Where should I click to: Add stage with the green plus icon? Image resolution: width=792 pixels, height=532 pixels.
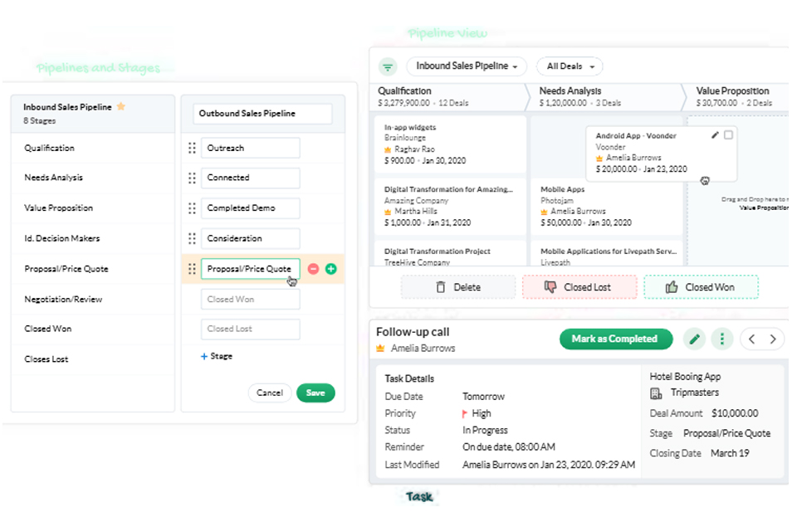pyautogui.click(x=331, y=269)
